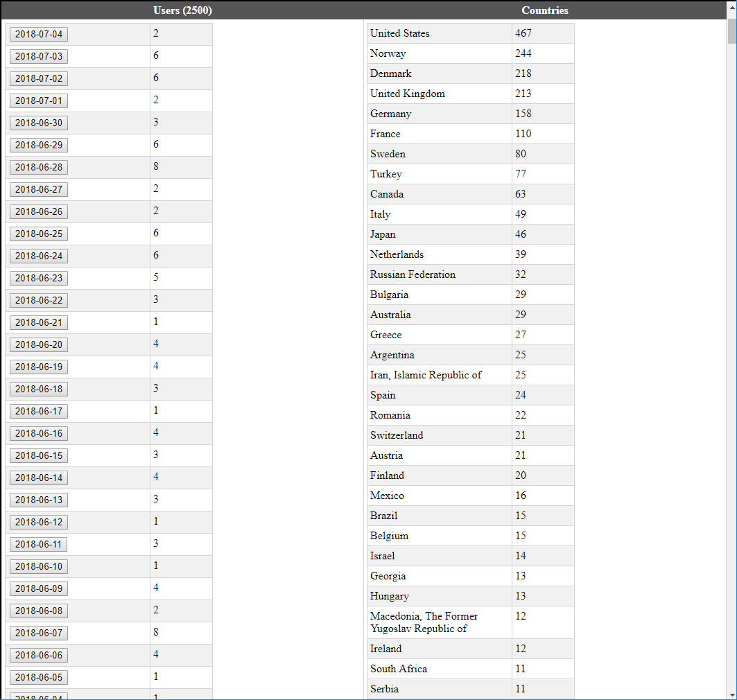This screenshot has height=700, width=737.
Task: Click the Macedonia country entry
Action: pos(424,622)
